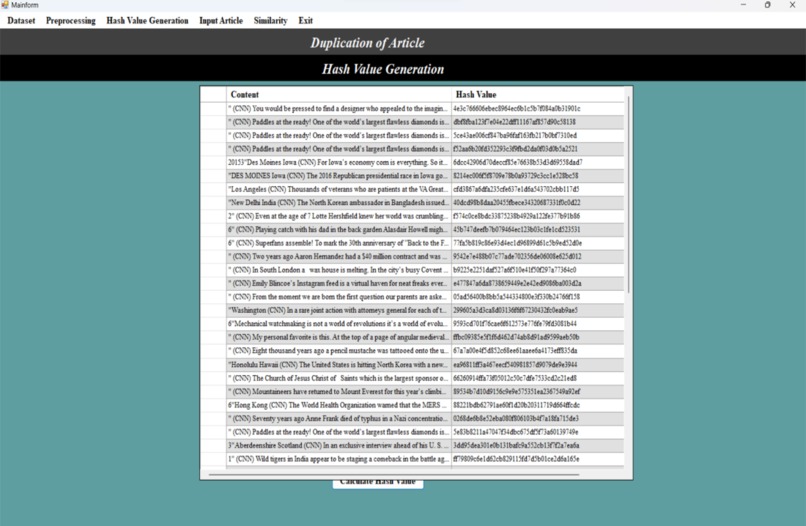Click the Mainform app icon in title bar
Viewport: 806px width, 526px height.
click(5, 5)
